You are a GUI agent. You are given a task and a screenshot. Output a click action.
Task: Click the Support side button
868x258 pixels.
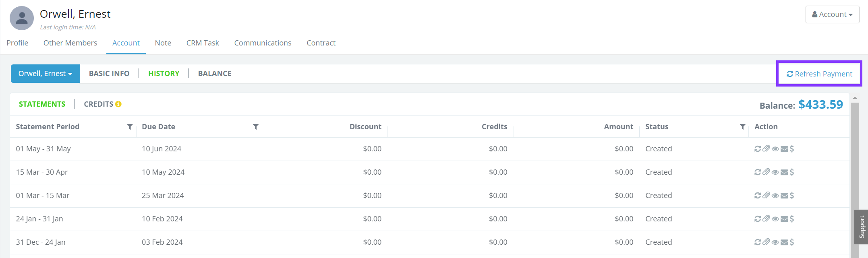coord(861,227)
